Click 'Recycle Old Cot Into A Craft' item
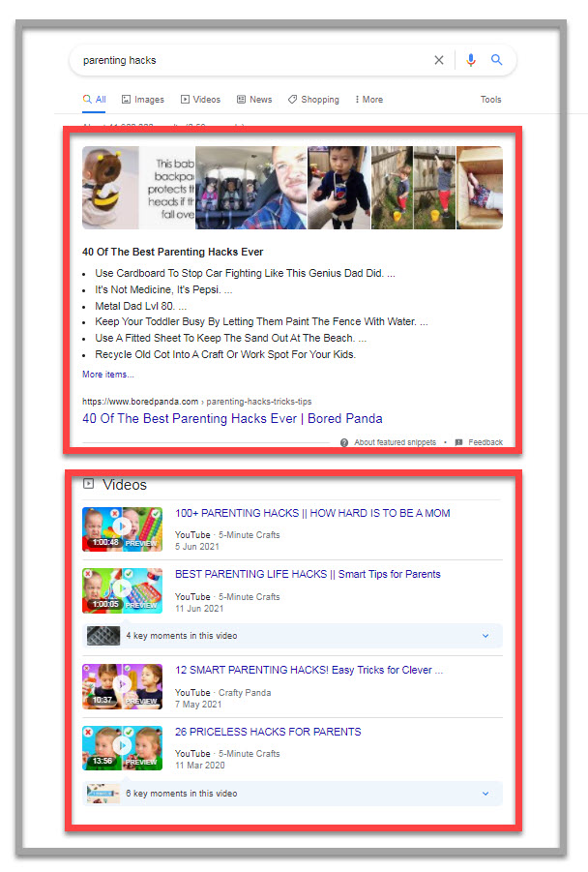The height and width of the screenshot is (872, 588). coord(225,354)
